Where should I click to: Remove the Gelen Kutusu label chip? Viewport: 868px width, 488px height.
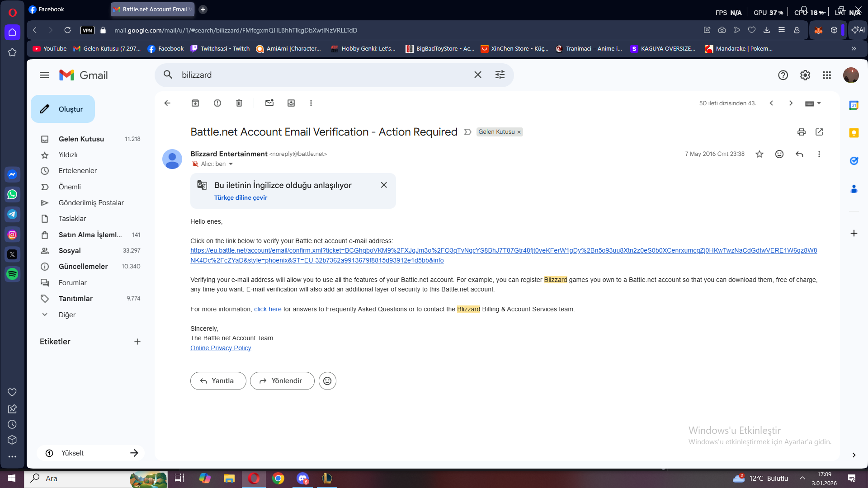pyautogui.click(x=519, y=132)
